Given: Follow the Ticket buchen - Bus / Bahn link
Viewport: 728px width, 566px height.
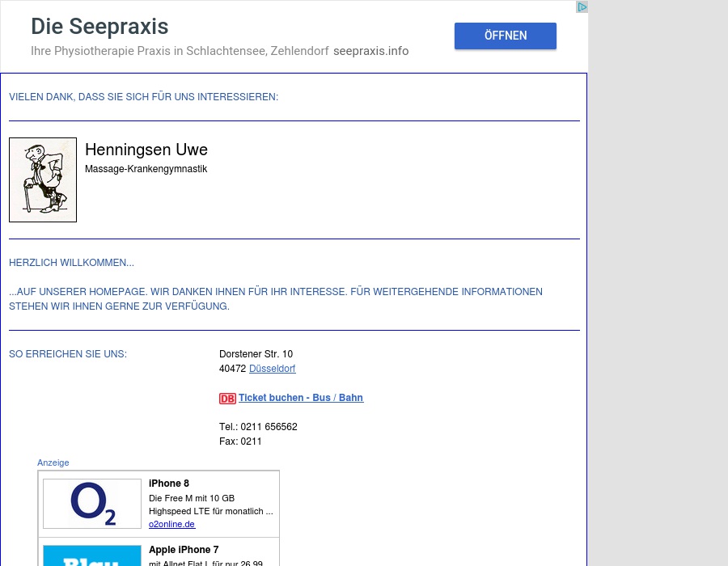Looking at the screenshot, I should pyautogui.click(x=300, y=398).
